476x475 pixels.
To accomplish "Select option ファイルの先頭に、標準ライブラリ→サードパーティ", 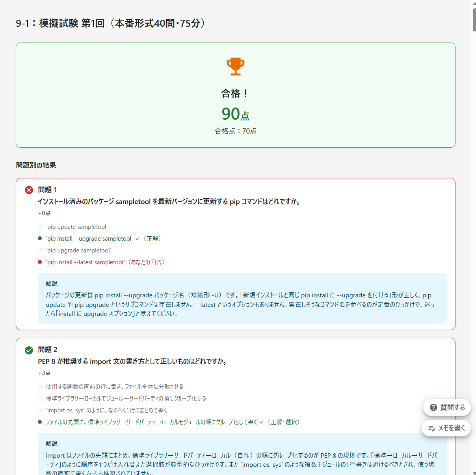I will [169, 422].
